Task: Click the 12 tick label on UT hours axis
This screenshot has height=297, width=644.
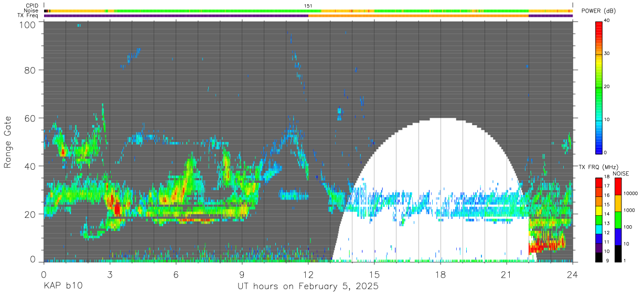Action: (308, 275)
